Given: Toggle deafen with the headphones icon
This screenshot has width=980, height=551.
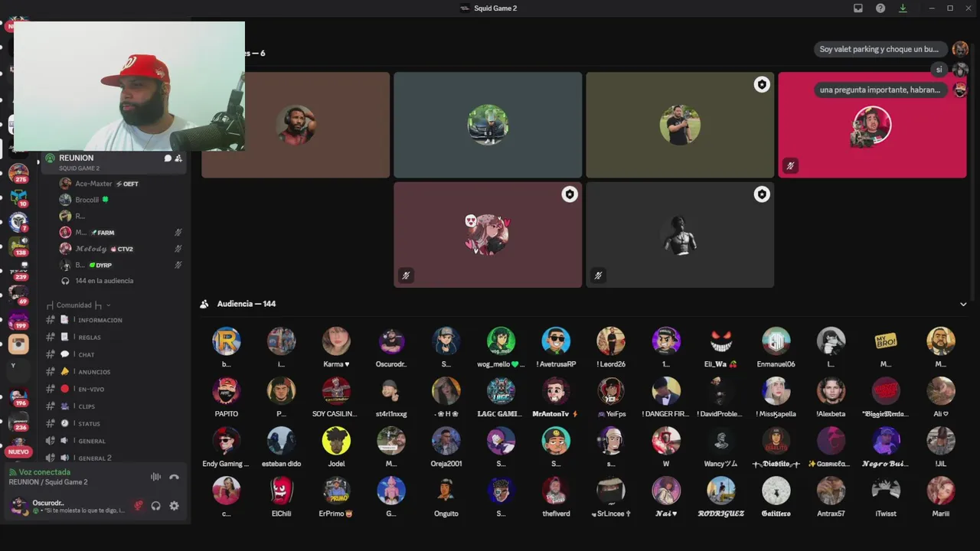Looking at the screenshot, I should tap(156, 506).
